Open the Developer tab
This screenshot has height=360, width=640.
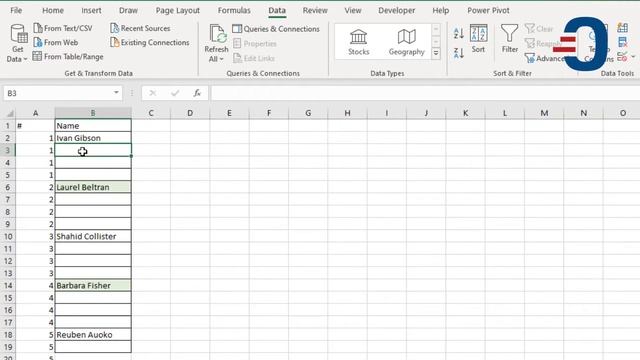point(396,10)
